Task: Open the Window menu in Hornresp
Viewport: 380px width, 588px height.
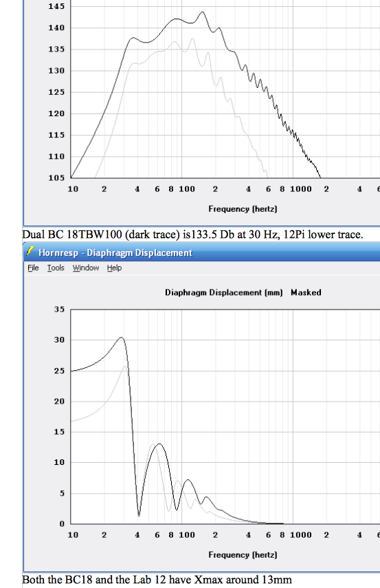Action: click(86, 268)
